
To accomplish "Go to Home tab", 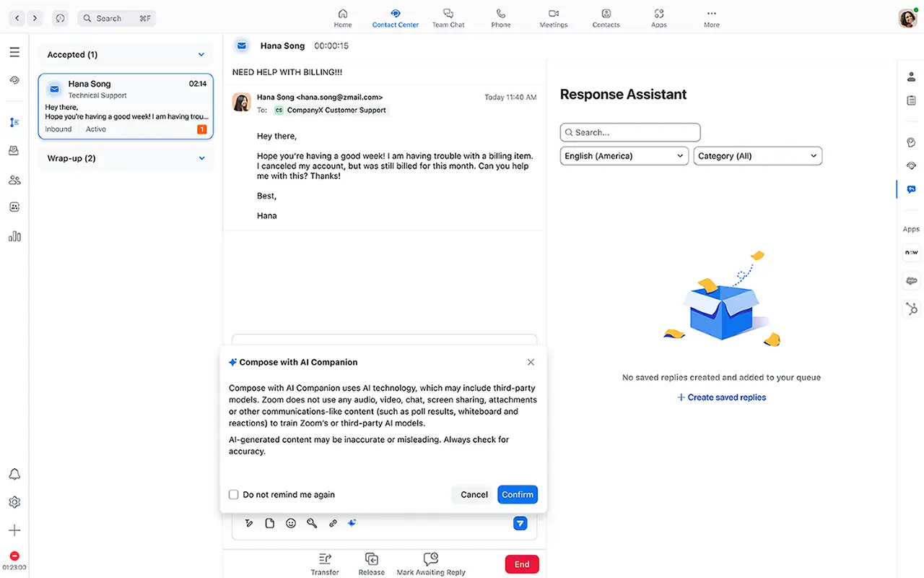I will coord(343,18).
